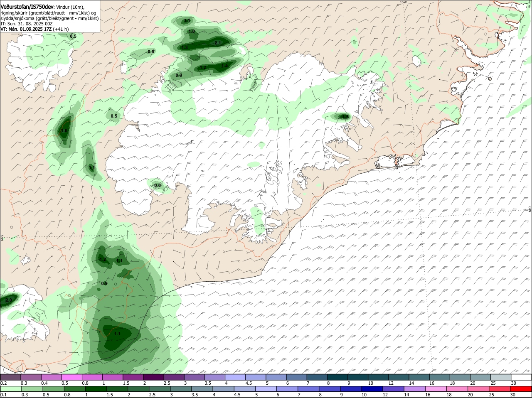This screenshot has width=532, height=398.
Task: Click the 1.4 precipitation value on map
Action: pos(224,66)
